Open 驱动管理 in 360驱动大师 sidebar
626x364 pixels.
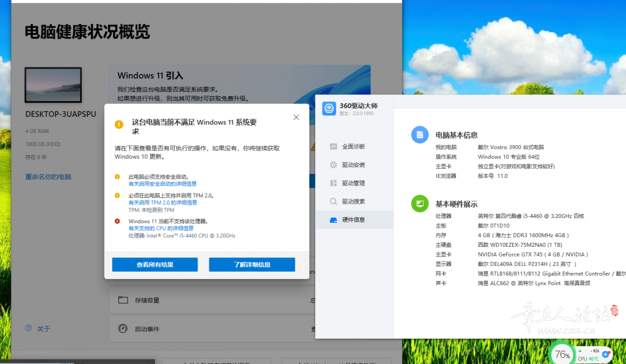[354, 183]
